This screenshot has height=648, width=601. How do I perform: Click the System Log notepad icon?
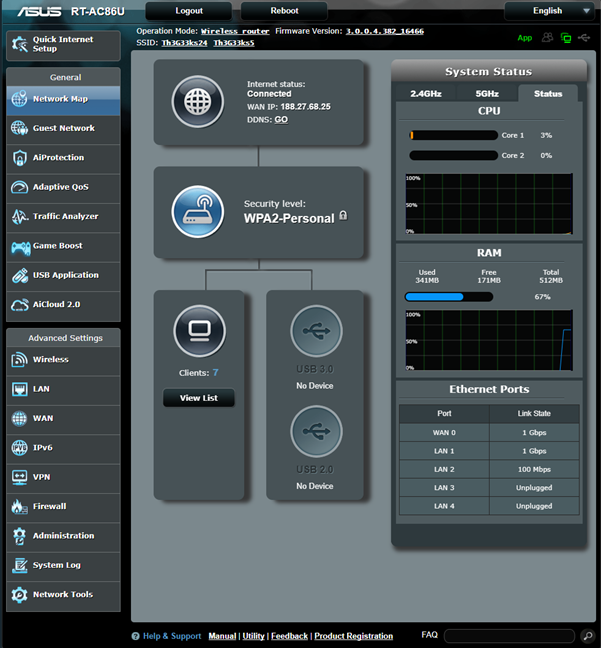tap(19, 565)
